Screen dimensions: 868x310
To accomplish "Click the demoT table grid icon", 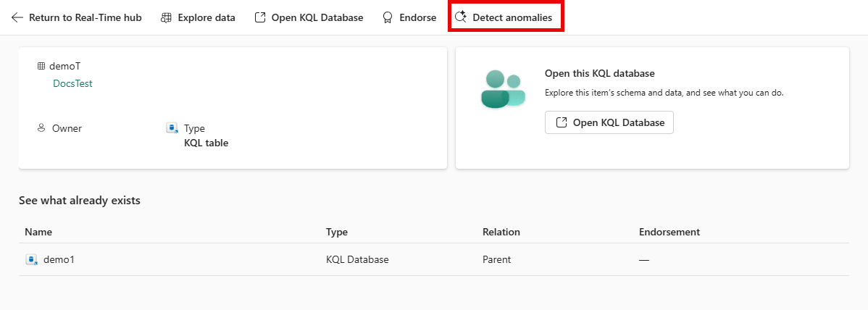I will [x=41, y=66].
